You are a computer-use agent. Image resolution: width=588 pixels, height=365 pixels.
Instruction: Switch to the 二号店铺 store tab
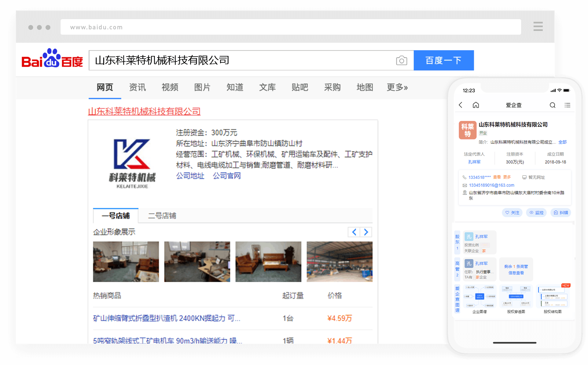point(162,216)
